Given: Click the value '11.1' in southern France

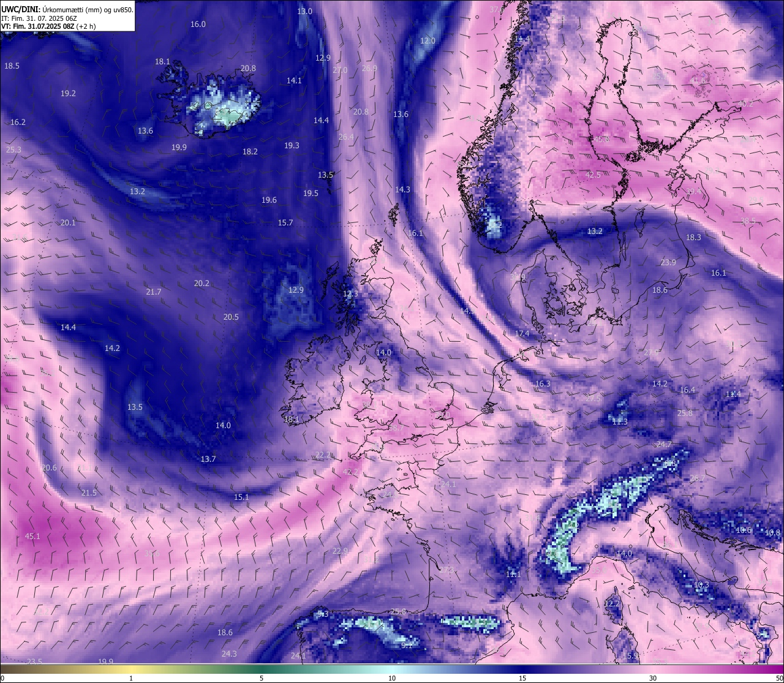Looking at the screenshot, I should pyautogui.click(x=513, y=574).
